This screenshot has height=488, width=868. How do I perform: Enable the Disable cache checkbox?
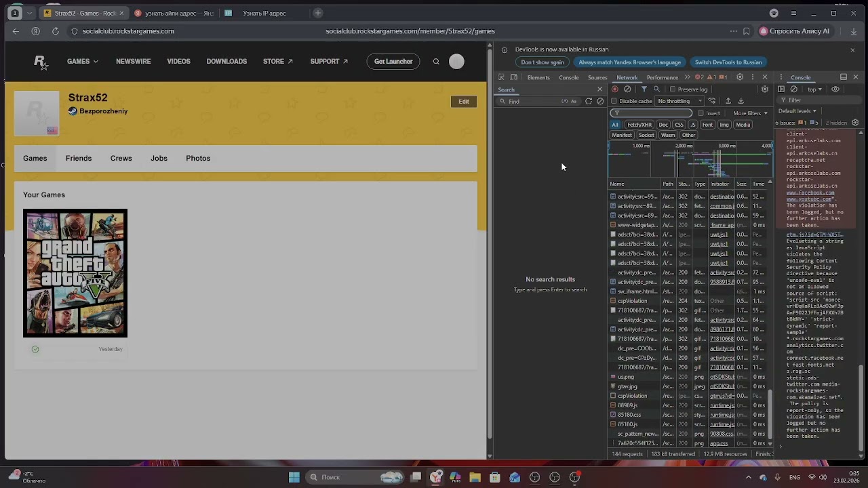pyautogui.click(x=614, y=102)
